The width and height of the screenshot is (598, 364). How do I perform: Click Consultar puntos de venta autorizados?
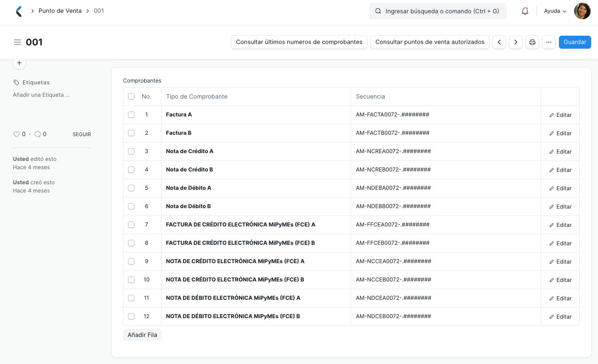tap(430, 42)
